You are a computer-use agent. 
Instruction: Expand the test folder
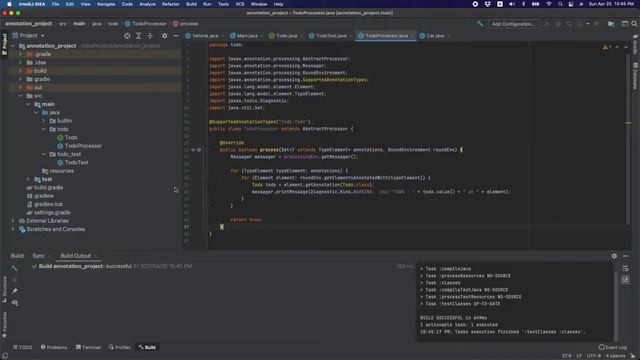click(28, 179)
